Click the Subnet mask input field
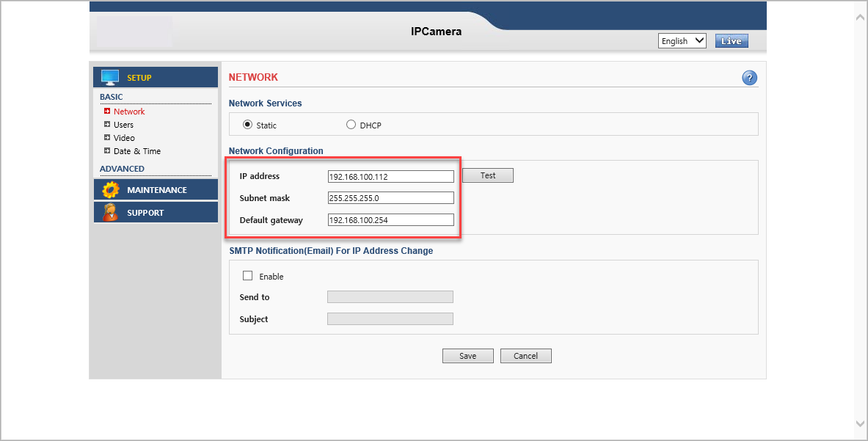The image size is (868, 441). 391,197
